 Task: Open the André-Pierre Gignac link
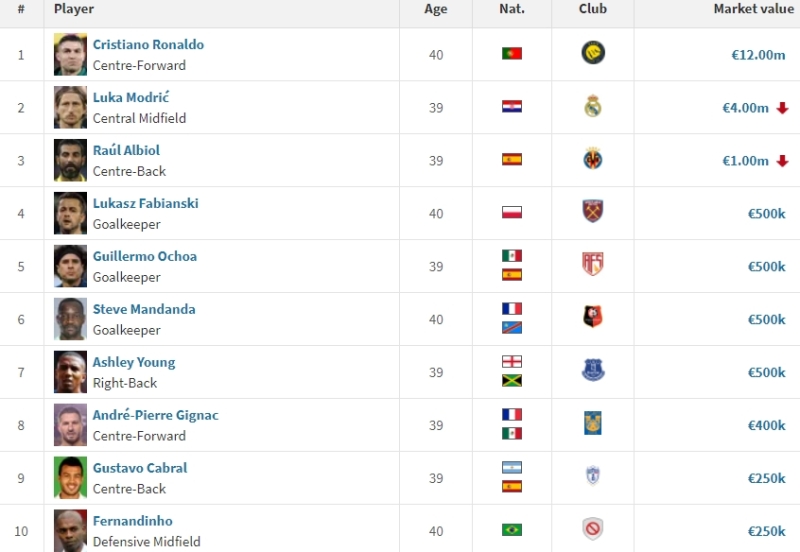(156, 415)
